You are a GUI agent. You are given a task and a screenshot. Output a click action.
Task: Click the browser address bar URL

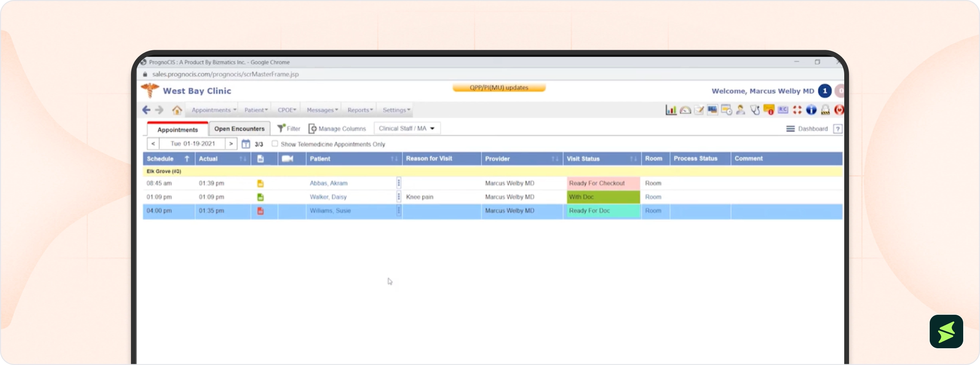225,74
